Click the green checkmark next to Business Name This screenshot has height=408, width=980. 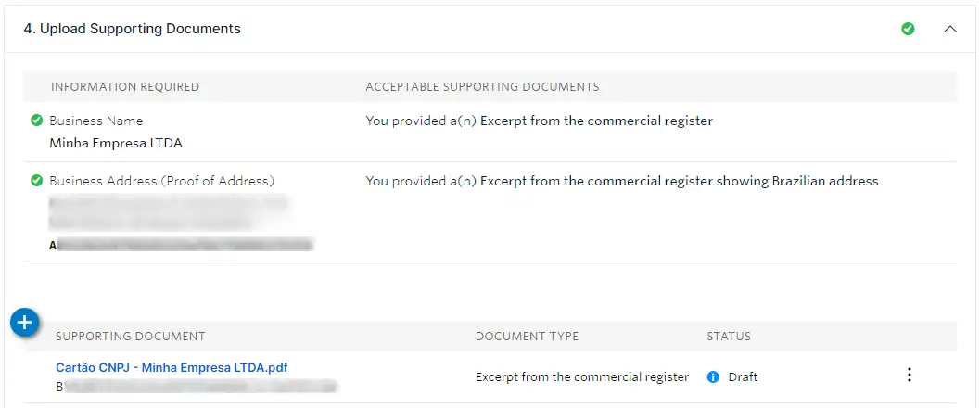36,121
